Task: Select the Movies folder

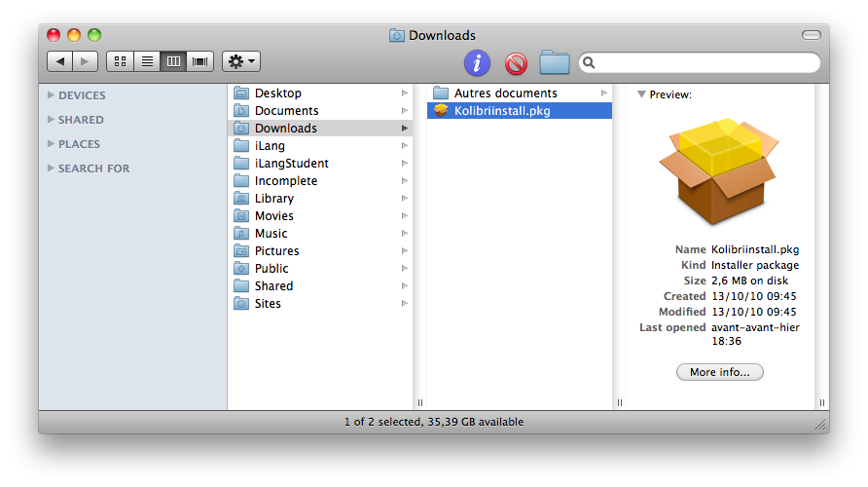Action: (x=320, y=216)
